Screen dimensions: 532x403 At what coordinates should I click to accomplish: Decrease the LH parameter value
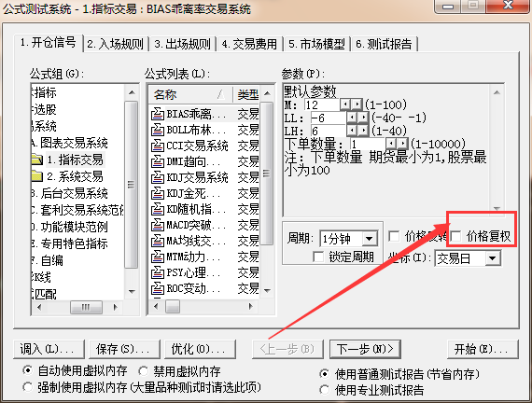352,131
